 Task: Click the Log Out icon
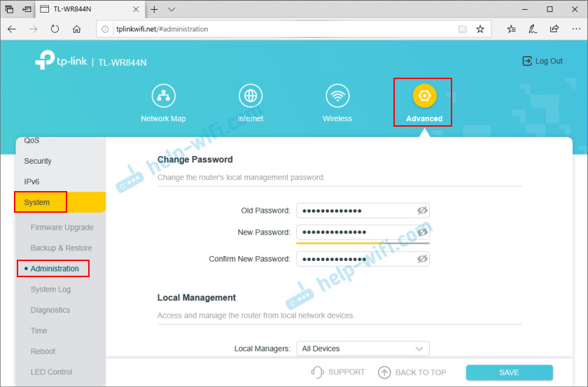(x=527, y=61)
